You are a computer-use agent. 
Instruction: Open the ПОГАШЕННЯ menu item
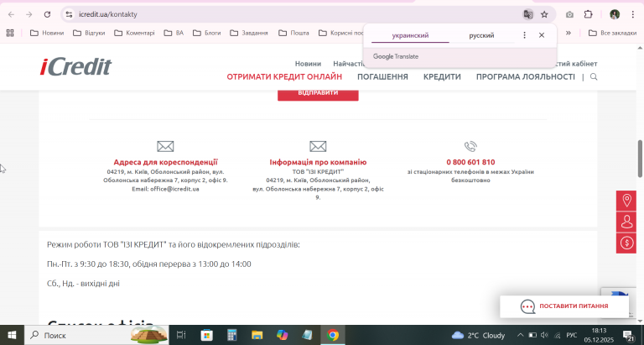click(382, 77)
